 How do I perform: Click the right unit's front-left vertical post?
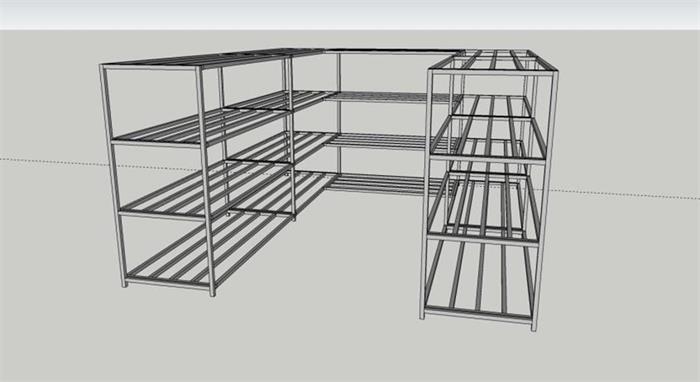[426, 194]
